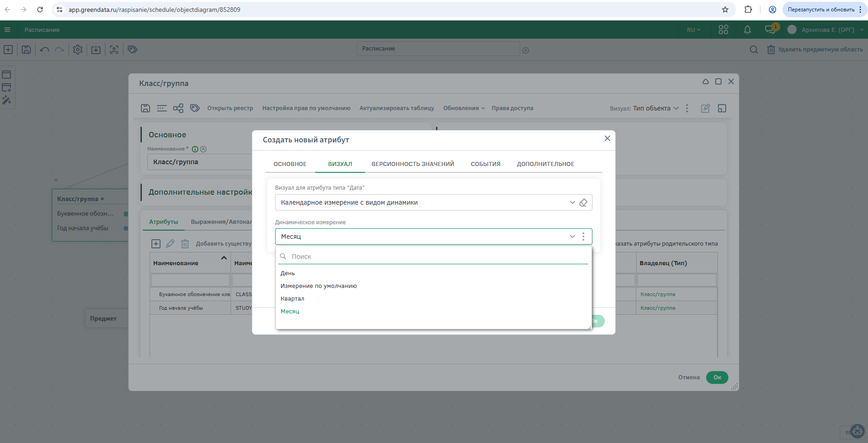Click the add attribute plus icon
Screen dimensions: 868x443
click(x=156, y=244)
